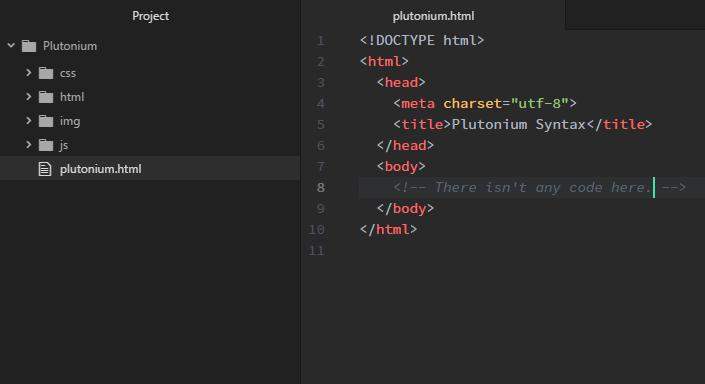Image resolution: width=705 pixels, height=384 pixels.
Task: Click the closing html tag
Action: pos(388,230)
